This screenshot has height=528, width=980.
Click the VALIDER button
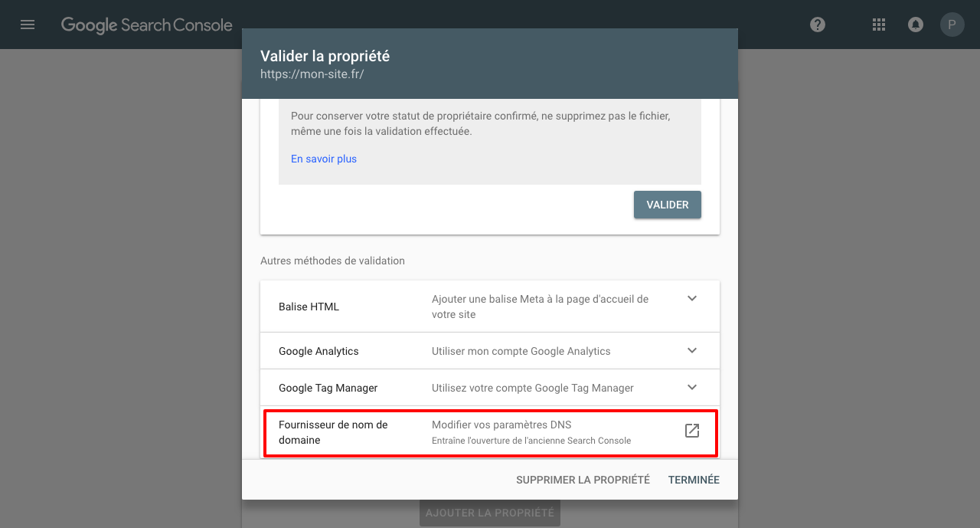point(668,205)
